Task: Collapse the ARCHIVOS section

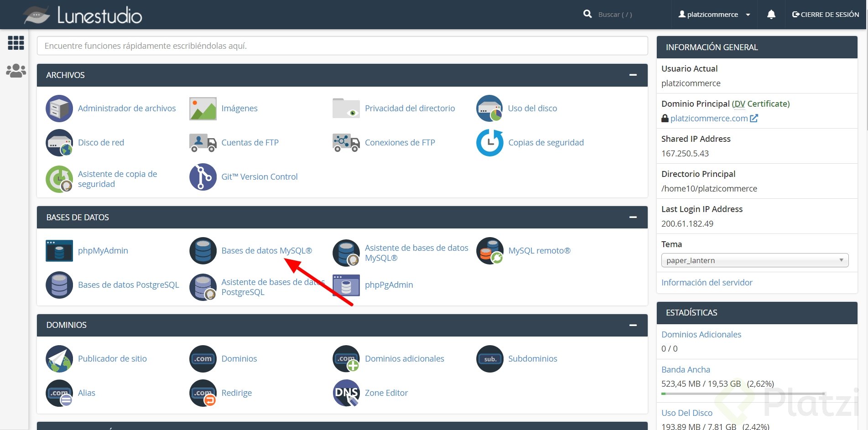Action: pos(633,75)
